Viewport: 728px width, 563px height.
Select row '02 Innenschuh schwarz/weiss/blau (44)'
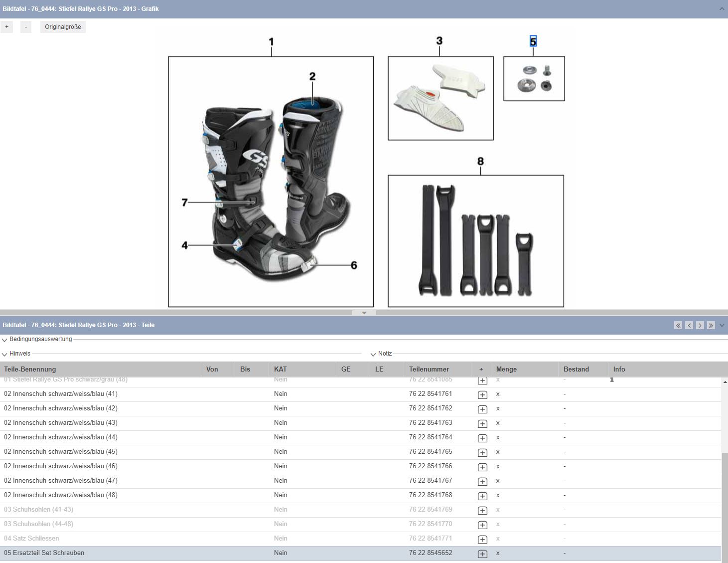(x=360, y=437)
